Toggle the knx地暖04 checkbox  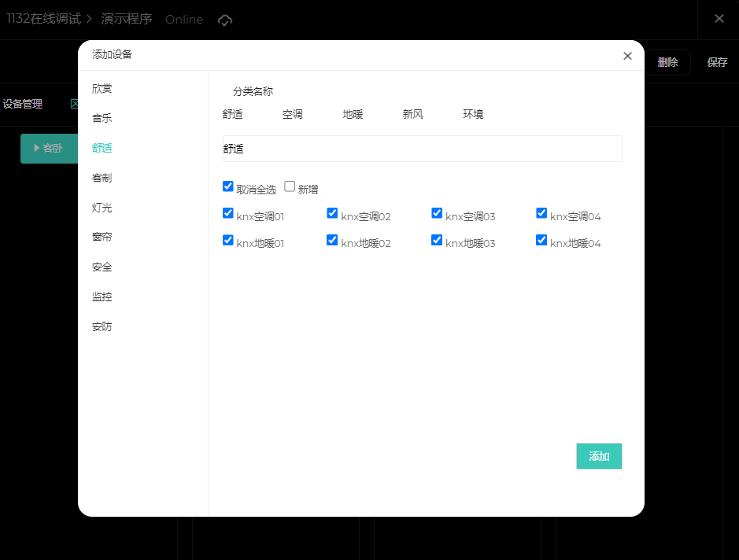click(x=541, y=240)
